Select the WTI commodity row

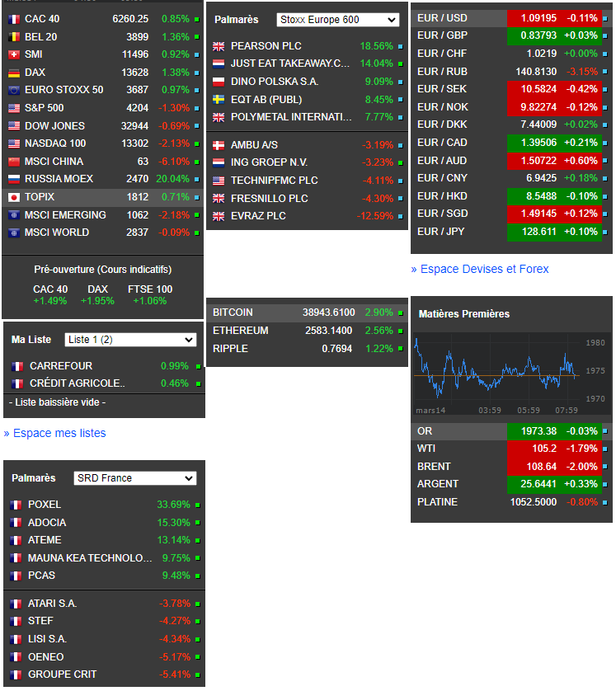[x=511, y=449]
